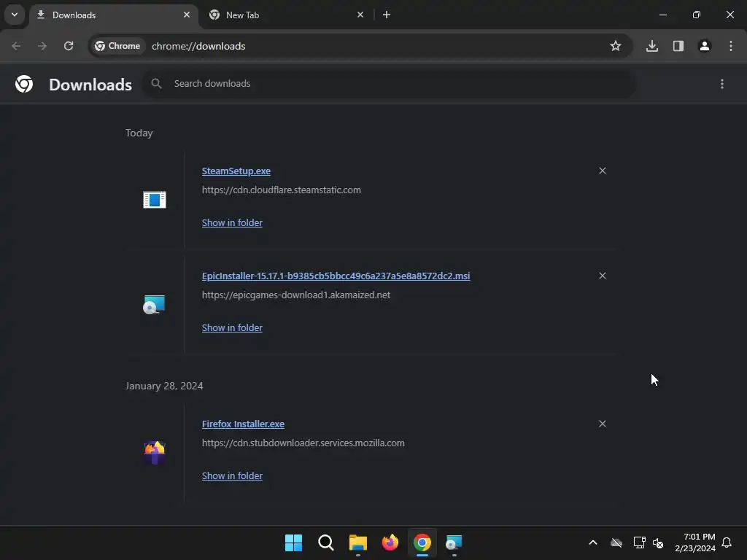Open Chrome's three-dot main menu
Viewport: 747px width, 560px height.
tap(731, 46)
